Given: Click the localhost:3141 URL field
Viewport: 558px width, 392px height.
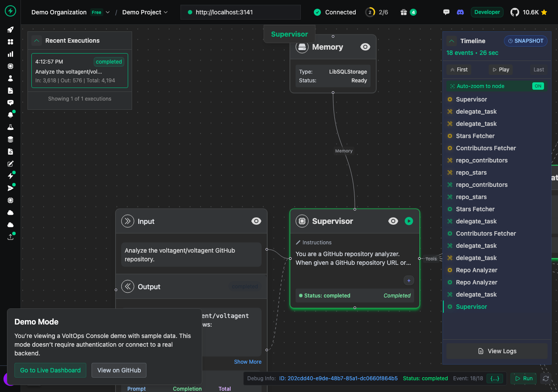Looking at the screenshot, I should tap(241, 12).
